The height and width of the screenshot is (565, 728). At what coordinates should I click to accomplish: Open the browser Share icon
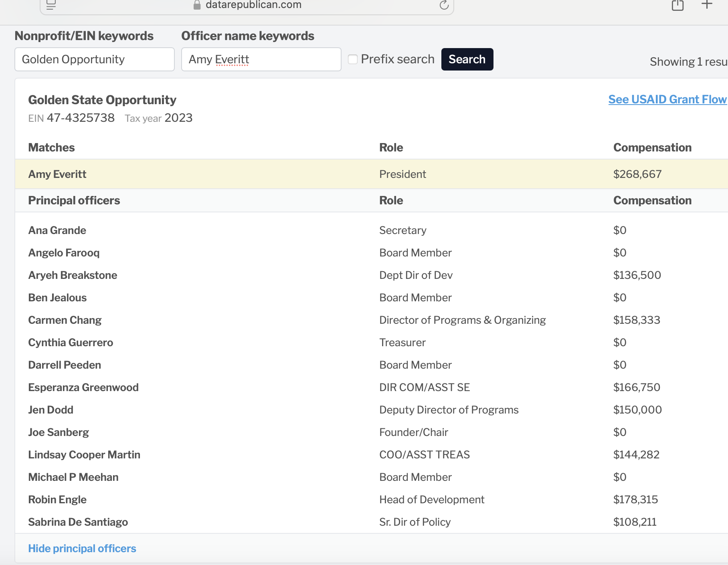[x=677, y=5]
